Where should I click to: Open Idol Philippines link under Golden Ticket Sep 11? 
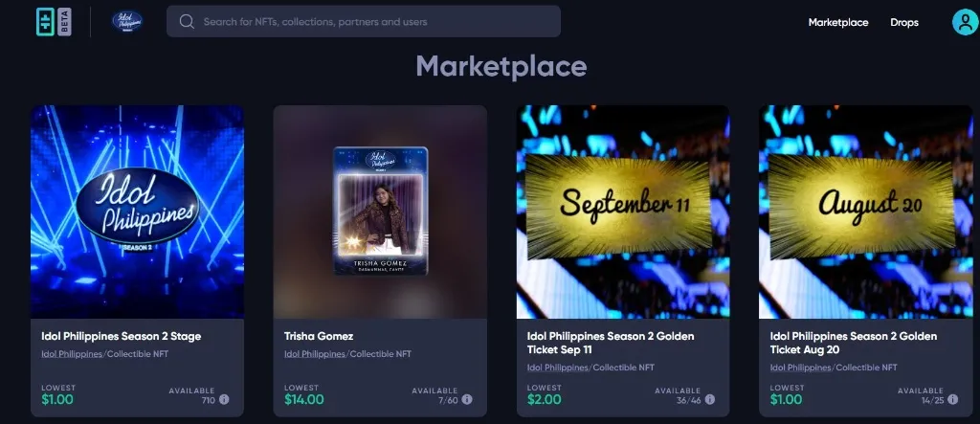[x=558, y=368]
